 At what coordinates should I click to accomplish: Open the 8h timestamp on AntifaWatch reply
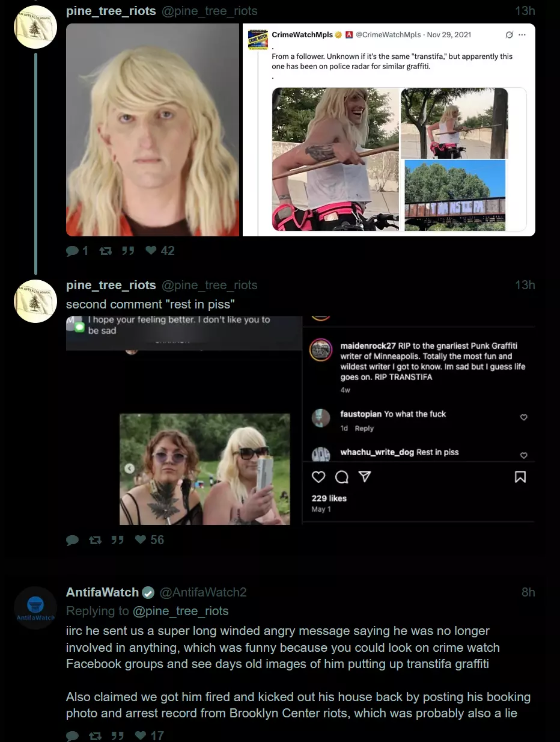tap(528, 592)
